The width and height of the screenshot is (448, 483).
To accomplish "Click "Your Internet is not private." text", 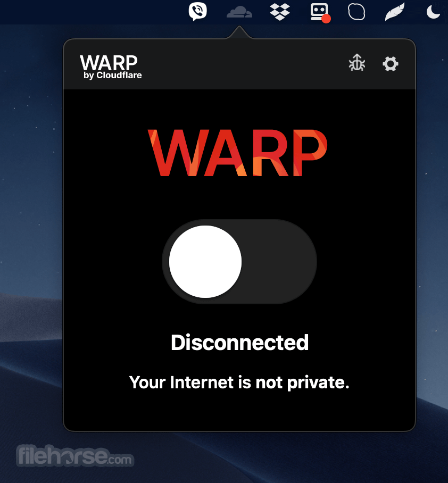I will tap(239, 382).
